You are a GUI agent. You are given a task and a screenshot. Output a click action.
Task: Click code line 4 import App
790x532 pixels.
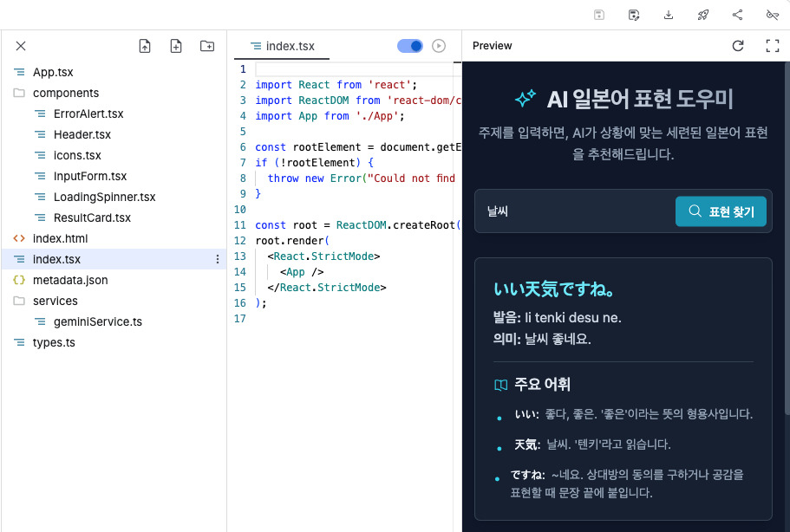330,116
